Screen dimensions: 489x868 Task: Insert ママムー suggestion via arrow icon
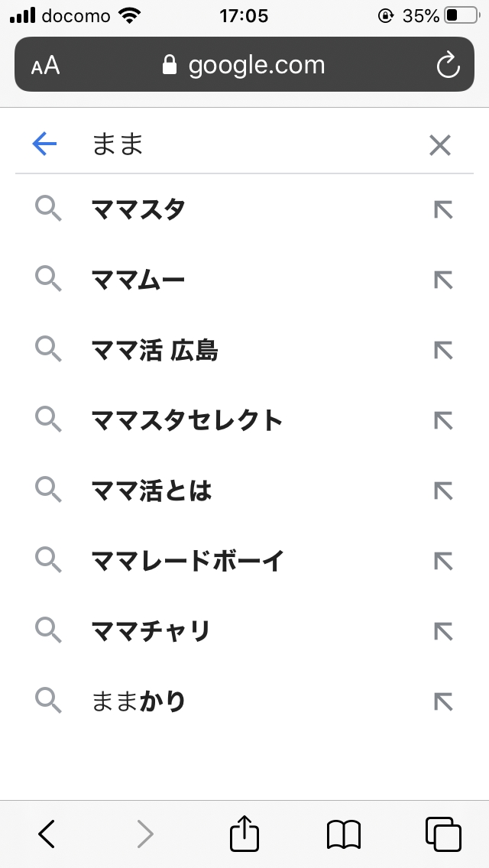(x=443, y=280)
